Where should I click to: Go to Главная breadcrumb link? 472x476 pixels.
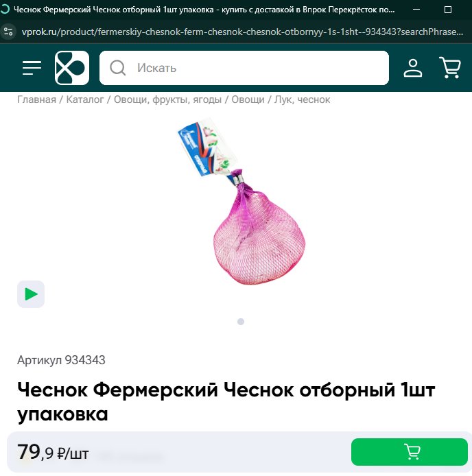pos(36,99)
